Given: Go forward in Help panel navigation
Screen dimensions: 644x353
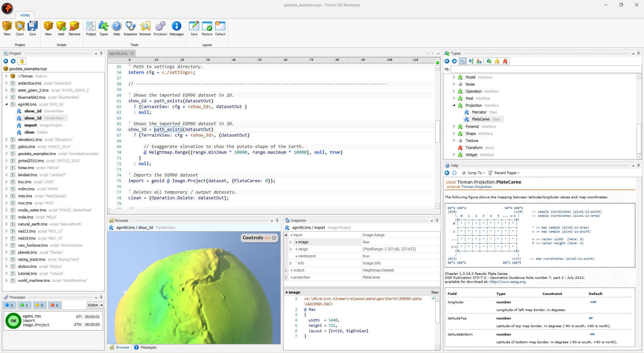Looking at the screenshot, I should click(x=454, y=173).
